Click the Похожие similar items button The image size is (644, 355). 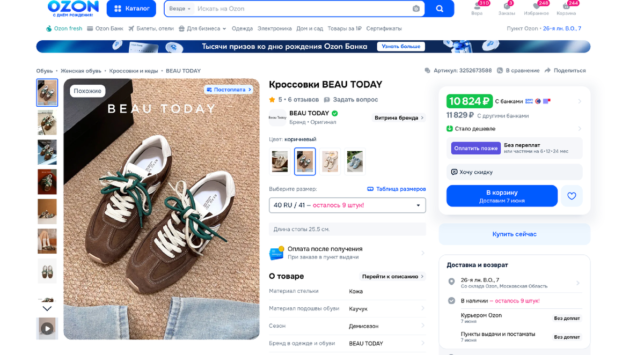click(87, 91)
